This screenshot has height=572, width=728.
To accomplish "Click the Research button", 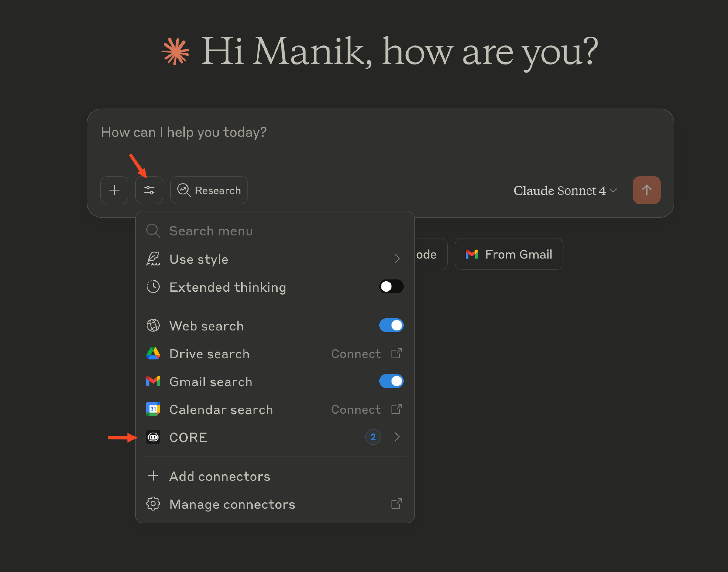I will (x=209, y=190).
